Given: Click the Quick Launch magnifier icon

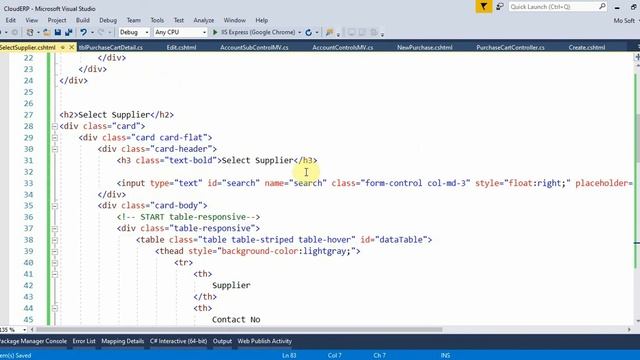Looking at the screenshot, I should (602, 7).
